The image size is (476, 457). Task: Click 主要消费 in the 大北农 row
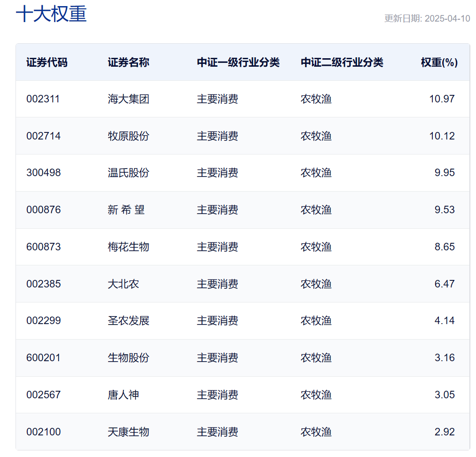point(218,284)
